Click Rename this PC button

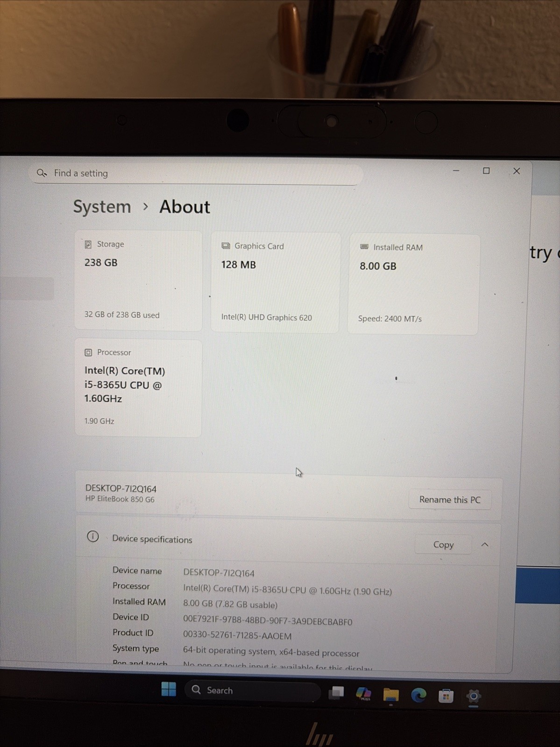(450, 499)
